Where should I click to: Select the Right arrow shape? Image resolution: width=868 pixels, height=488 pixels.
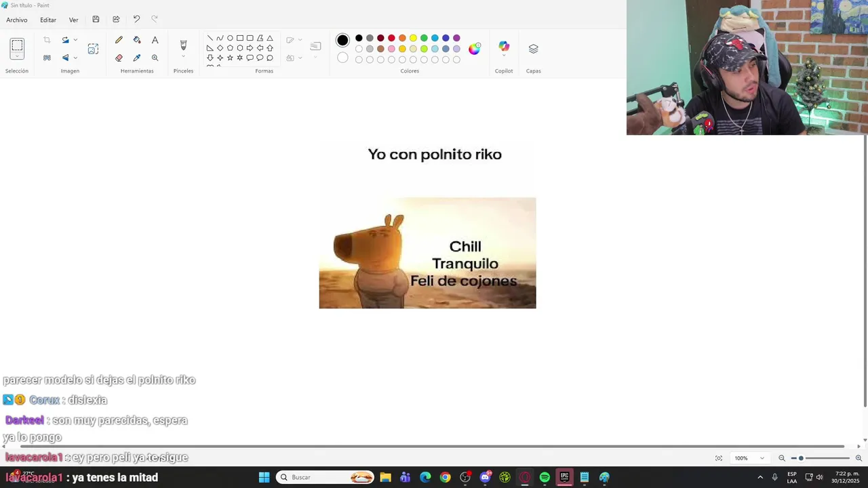point(250,48)
